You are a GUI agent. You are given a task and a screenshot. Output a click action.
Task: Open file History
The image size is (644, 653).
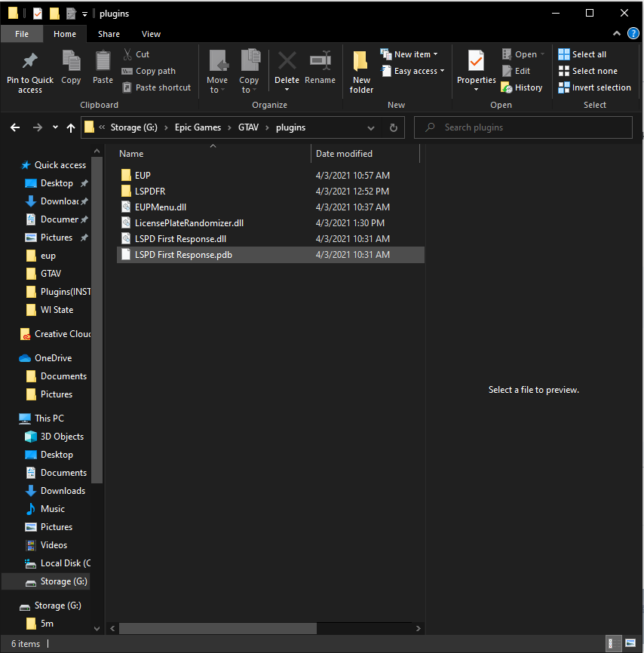[522, 87]
